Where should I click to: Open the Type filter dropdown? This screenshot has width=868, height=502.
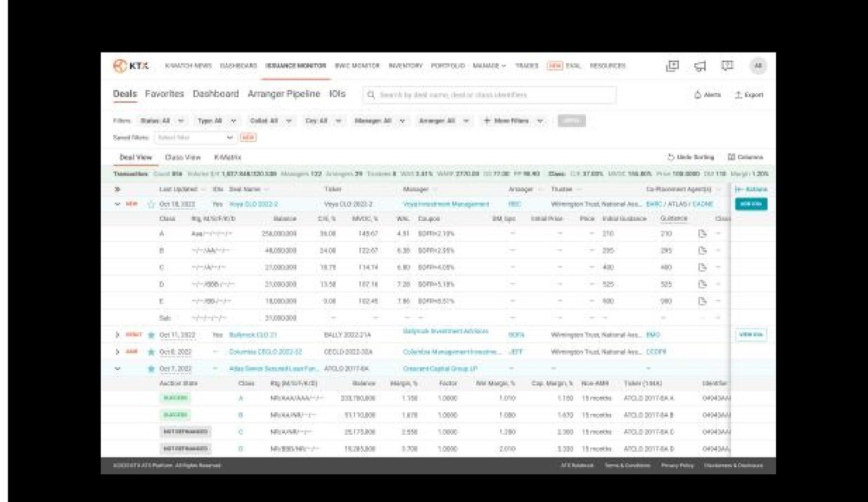point(216,121)
